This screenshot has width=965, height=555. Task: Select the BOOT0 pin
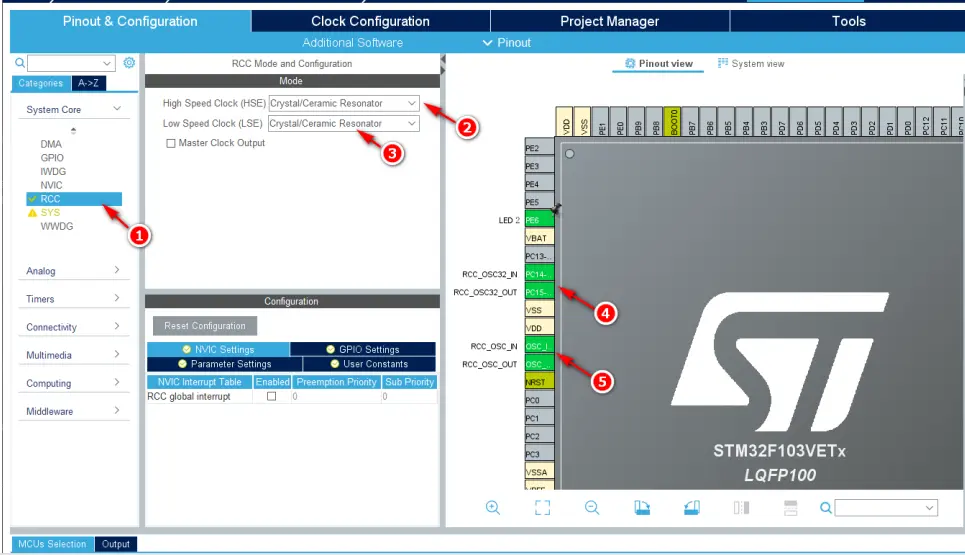[x=674, y=121]
